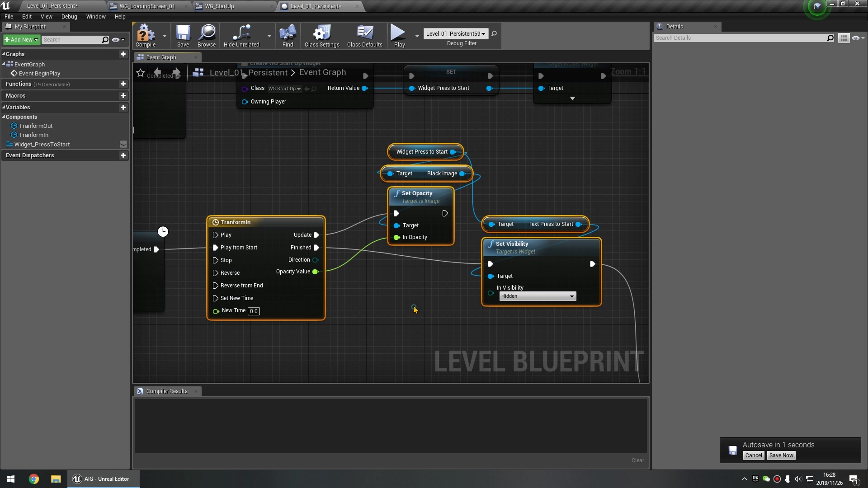Open the Debug Filter object dropdown

[455, 33]
